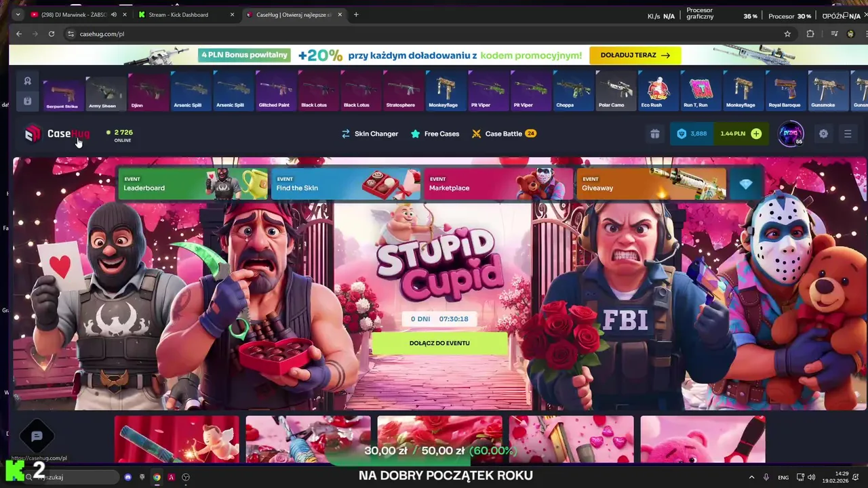868x488 pixels.
Task: Click the 4 PLN Bonus powitalny badge
Action: pyautogui.click(x=244, y=56)
